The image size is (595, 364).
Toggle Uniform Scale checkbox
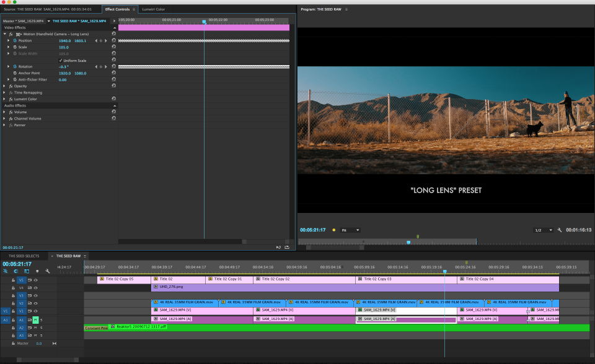pos(61,60)
